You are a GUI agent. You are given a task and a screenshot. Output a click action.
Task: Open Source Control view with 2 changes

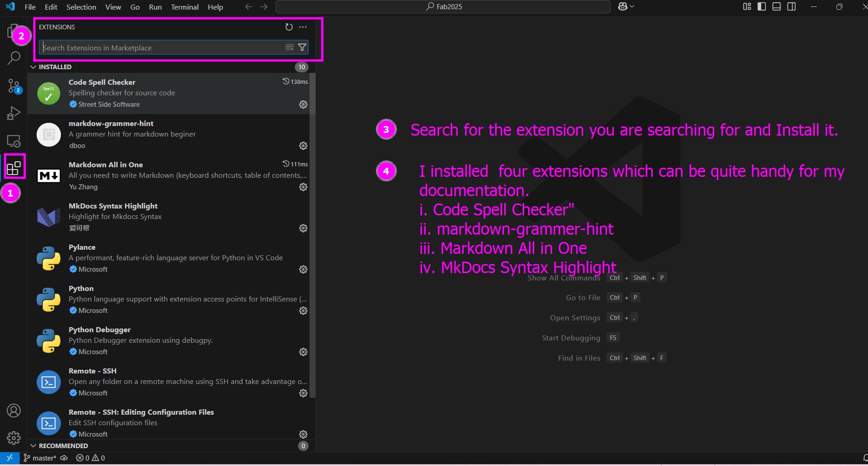(x=14, y=86)
